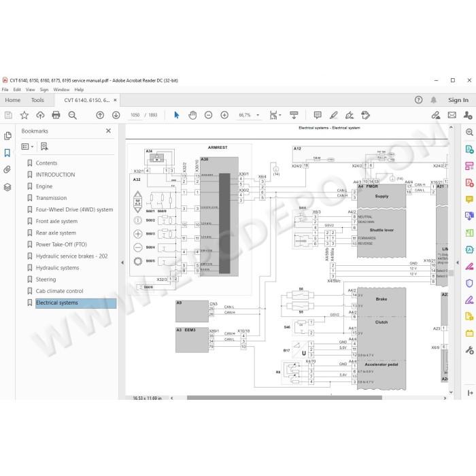Switch to the Home tab
Screen dimensions: 476x476
pos(13,100)
